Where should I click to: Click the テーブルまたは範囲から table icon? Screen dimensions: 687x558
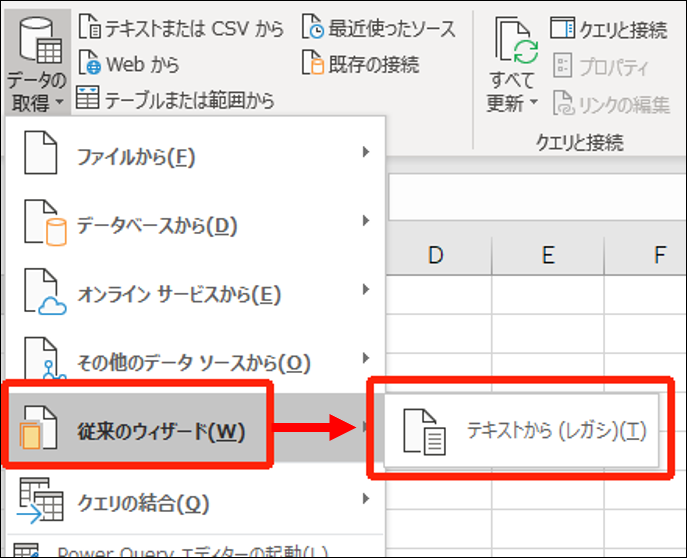(88, 97)
